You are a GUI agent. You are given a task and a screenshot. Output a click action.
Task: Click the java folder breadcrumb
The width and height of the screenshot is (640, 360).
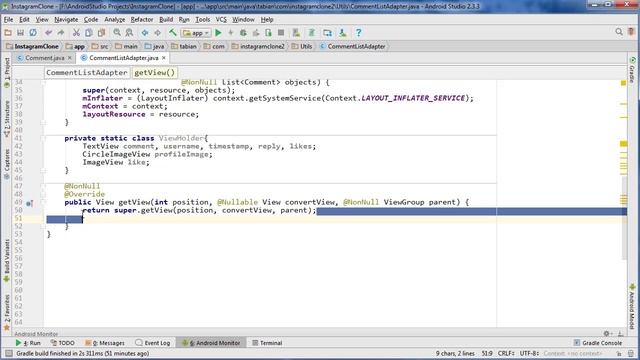point(154,47)
